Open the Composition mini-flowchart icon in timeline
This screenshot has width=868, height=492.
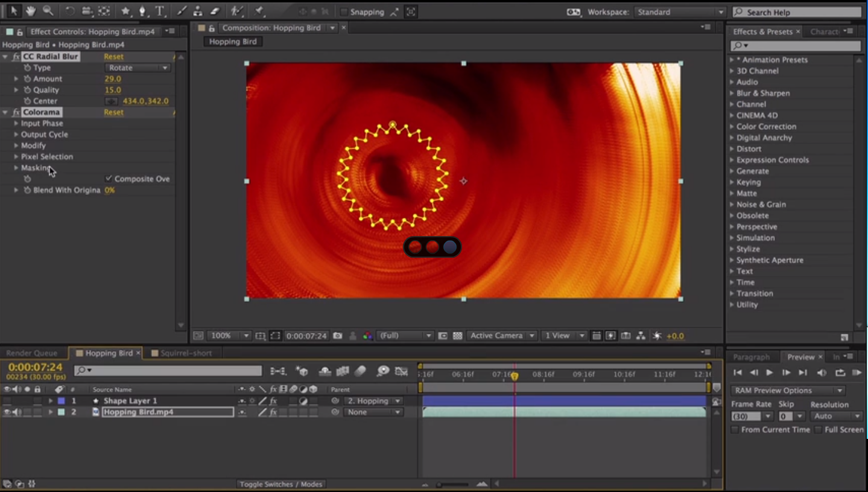point(278,371)
